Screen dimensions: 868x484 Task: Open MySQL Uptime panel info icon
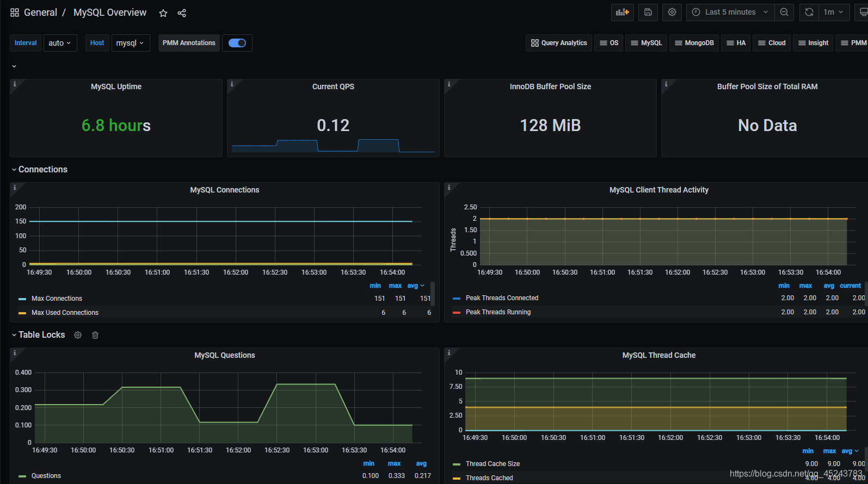pos(15,84)
